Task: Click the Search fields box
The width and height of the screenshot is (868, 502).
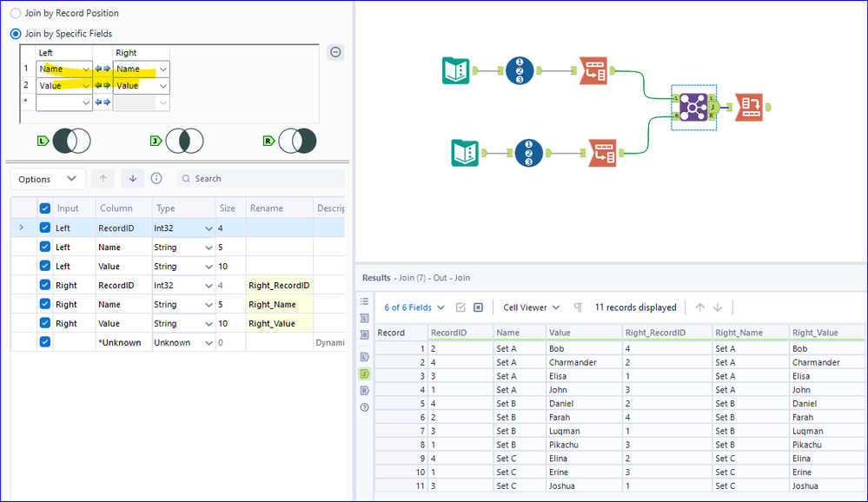Action: [x=261, y=179]
